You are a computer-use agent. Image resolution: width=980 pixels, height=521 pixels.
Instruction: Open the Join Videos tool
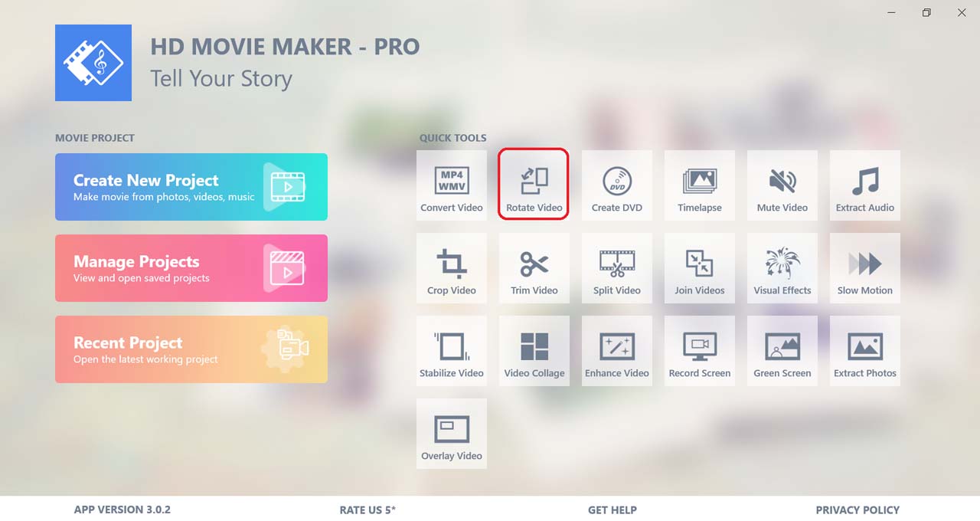(700, 268)
